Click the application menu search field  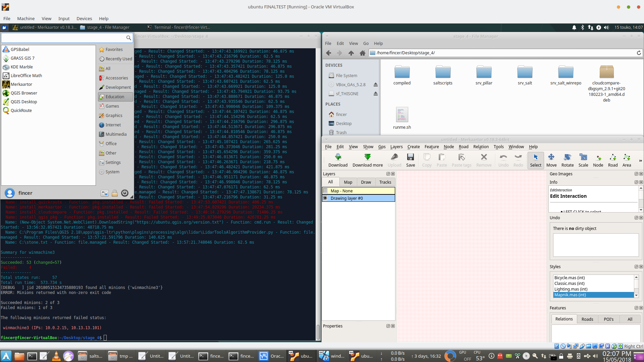64,38
